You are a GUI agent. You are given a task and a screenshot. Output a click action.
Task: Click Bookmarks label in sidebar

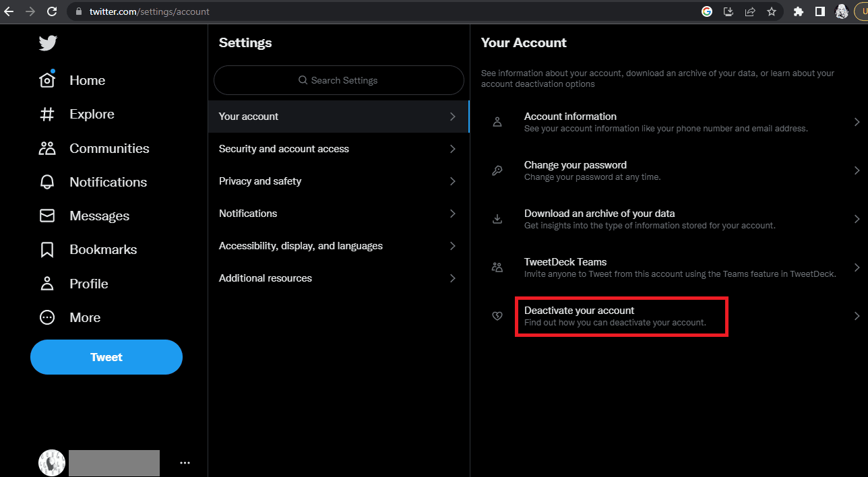click(103, 249)
